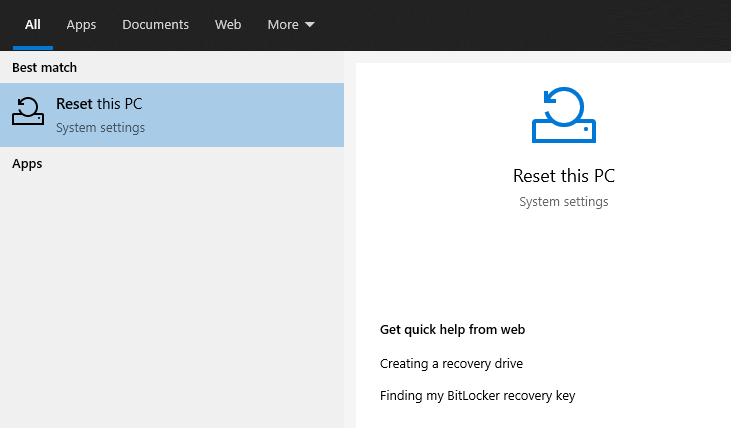This screenshot has height=428, width=731.
Task: Select the Documents search tab
Action: (155, 25)
